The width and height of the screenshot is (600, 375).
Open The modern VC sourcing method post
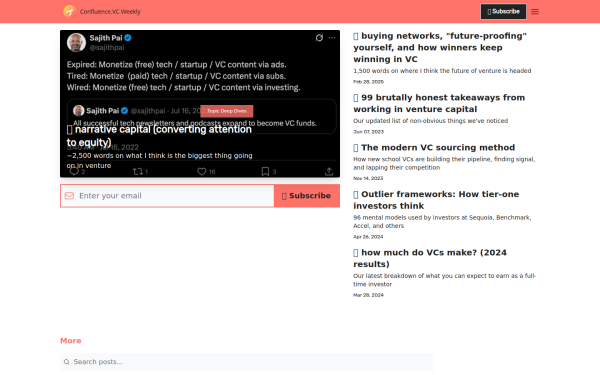(434, 148)
